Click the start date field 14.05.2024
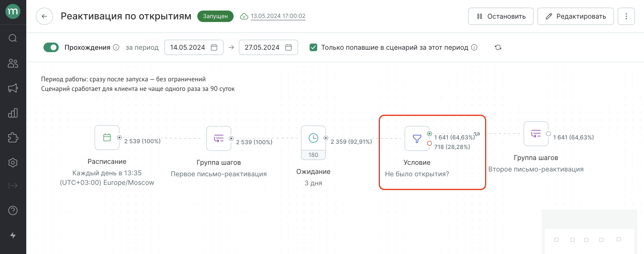The image size is (644, 254). (x=193, y=47)
